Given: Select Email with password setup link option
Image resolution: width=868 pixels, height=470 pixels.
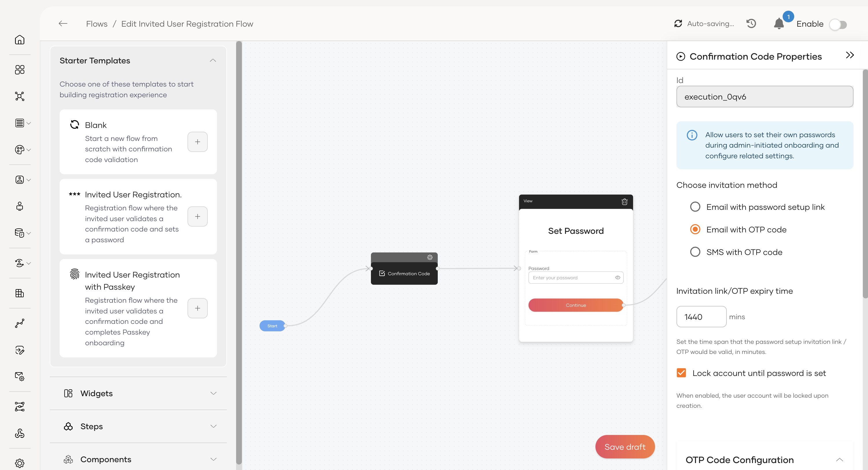Looking at the screenshot, I should pos(695,207).
